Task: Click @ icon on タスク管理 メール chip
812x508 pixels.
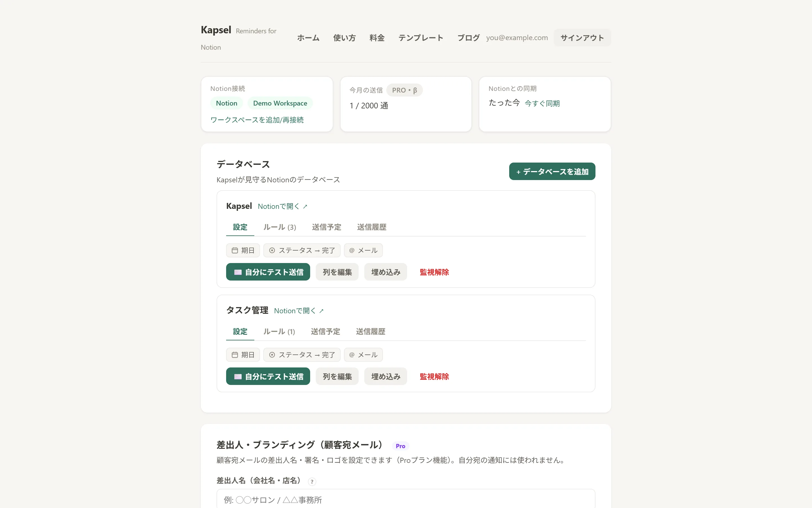Action: 352,355
